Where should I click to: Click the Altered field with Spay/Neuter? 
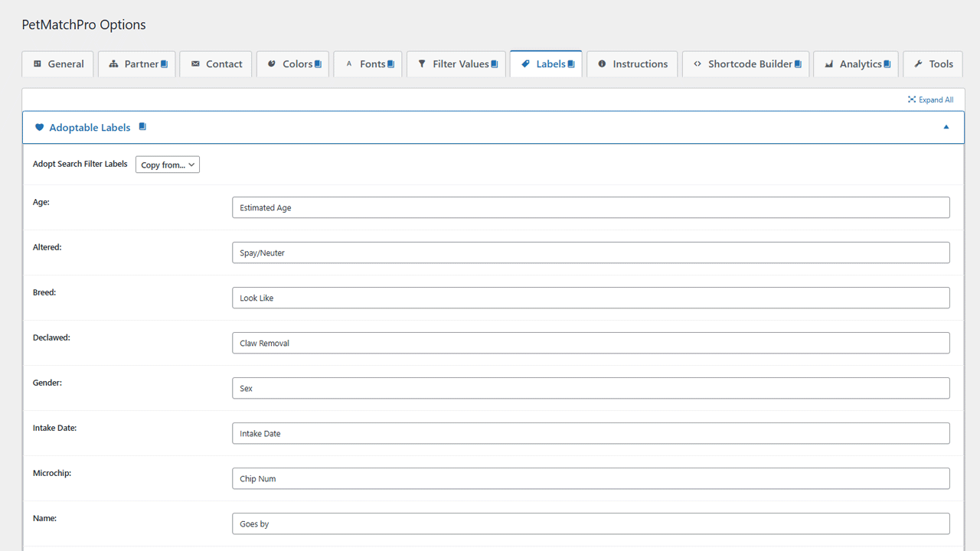(x=591, y=253)
